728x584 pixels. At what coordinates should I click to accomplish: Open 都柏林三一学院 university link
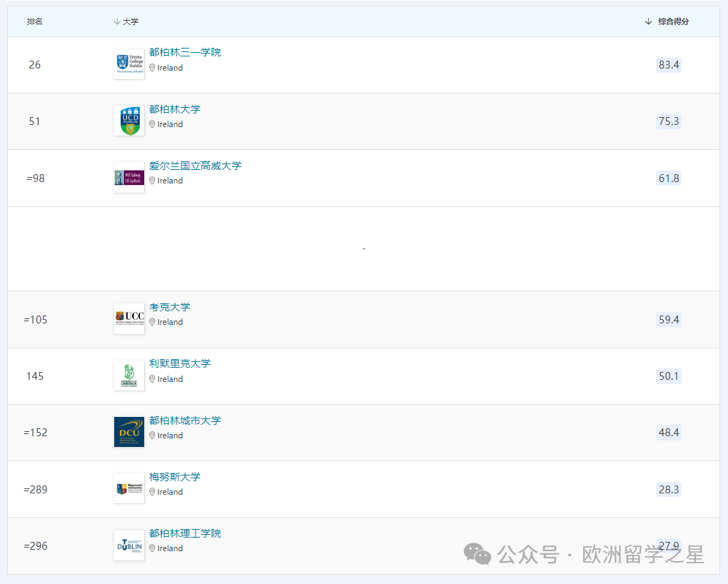coord(185,53)
